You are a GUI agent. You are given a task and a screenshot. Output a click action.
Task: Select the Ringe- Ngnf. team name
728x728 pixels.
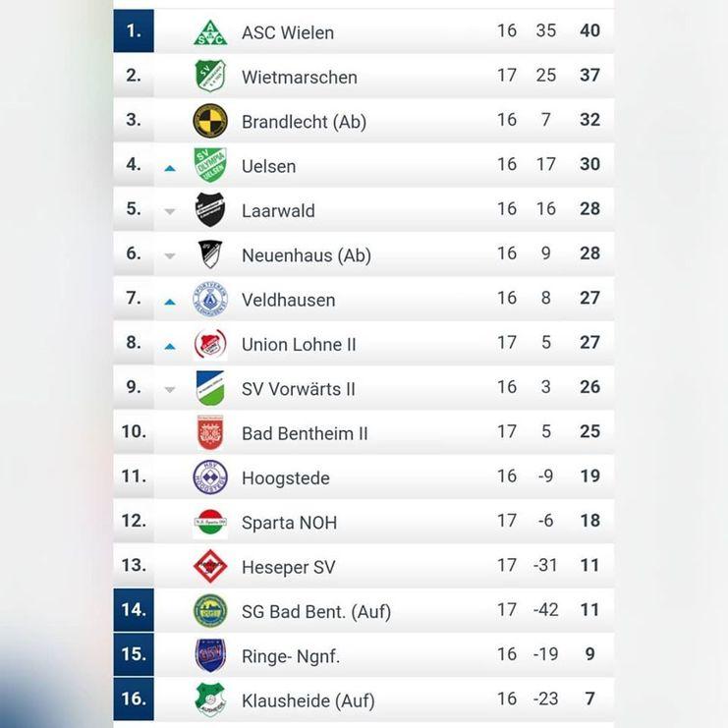coord(291,656)
